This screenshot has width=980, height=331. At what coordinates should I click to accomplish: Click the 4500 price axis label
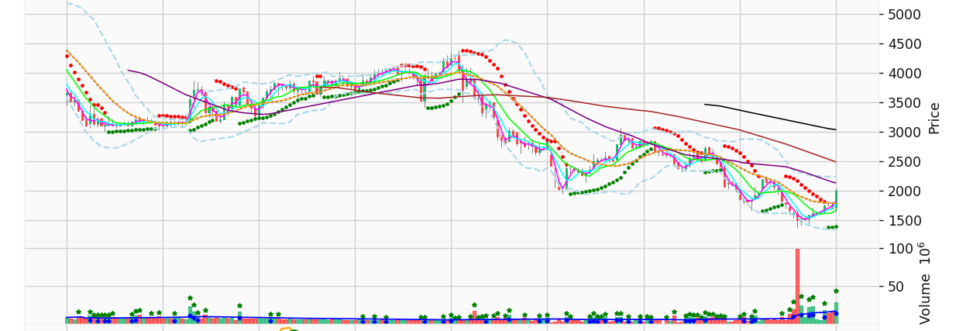904,44
